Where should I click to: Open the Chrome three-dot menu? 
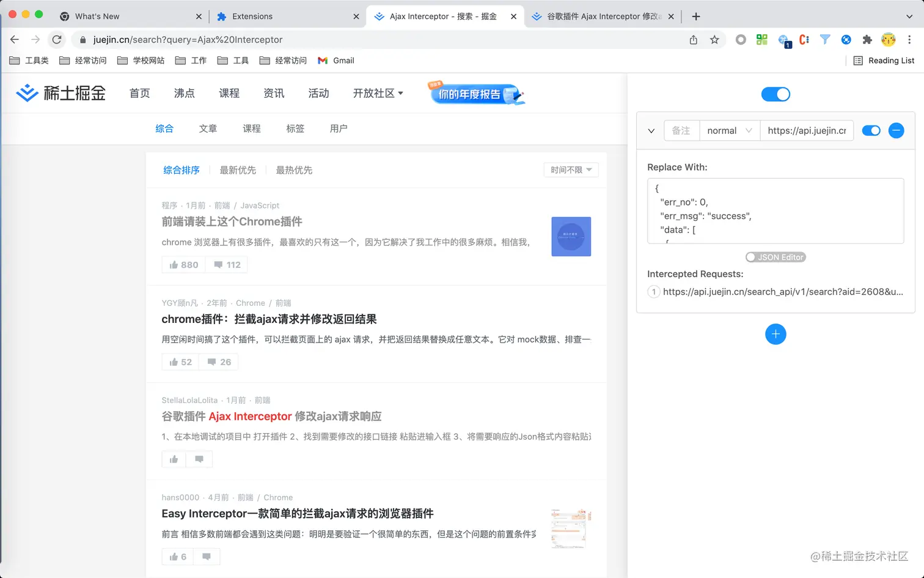point(909,40)
